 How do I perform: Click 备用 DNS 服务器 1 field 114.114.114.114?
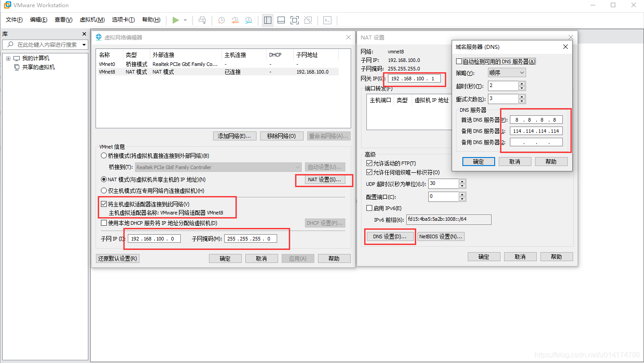(536, 131)
